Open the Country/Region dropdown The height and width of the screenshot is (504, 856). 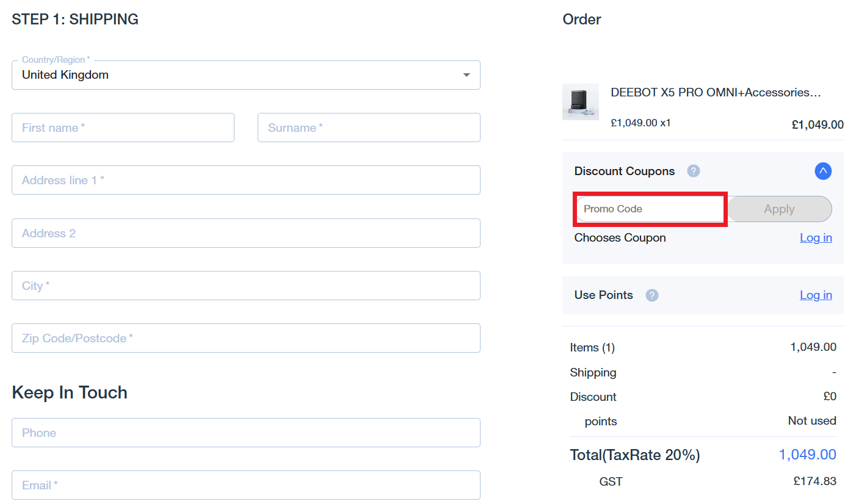[245, 75]
